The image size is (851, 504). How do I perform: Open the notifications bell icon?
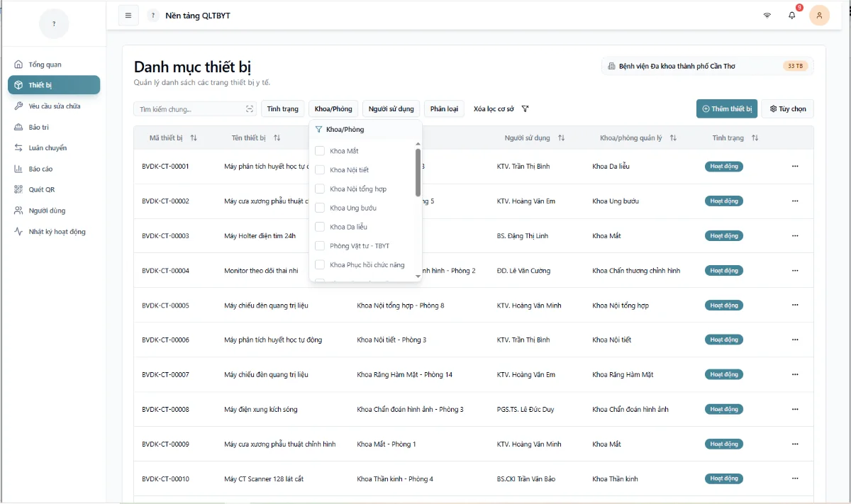[791, 16]
